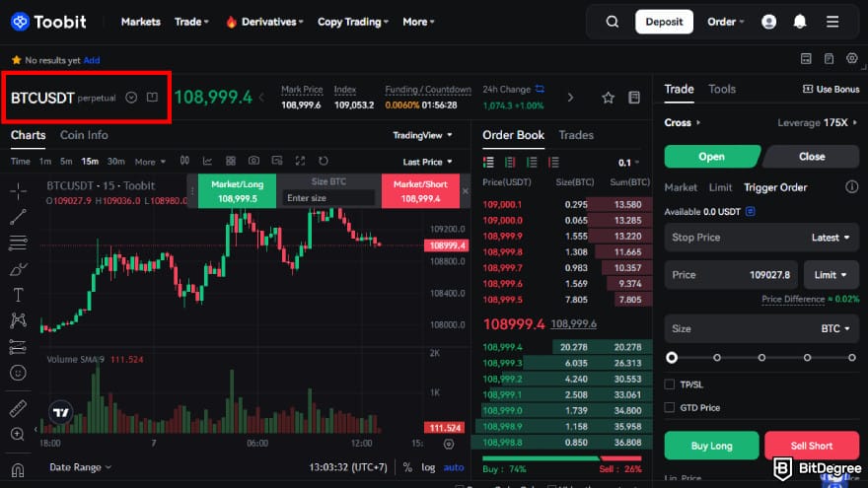Click the layout switch icon near settings
This screenshot has width=868, height=488.
point(806,58)
